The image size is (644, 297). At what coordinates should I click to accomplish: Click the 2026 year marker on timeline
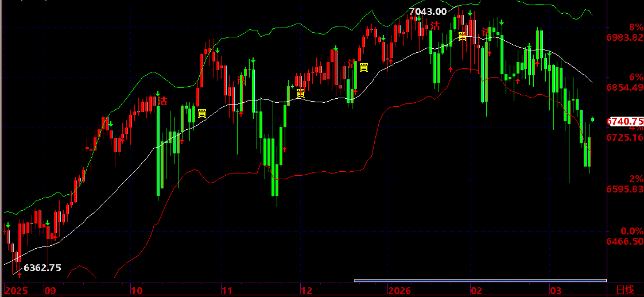[x=399, y=291]
